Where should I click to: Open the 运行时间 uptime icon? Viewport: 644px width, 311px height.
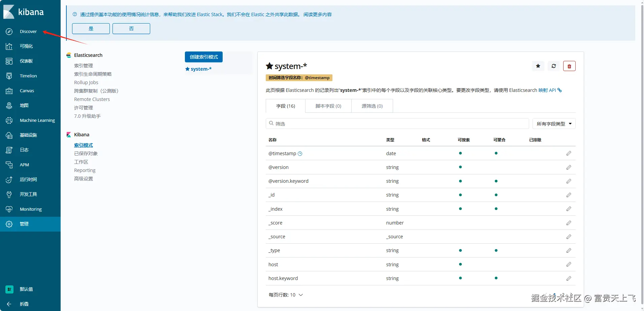tap(9, 179)
